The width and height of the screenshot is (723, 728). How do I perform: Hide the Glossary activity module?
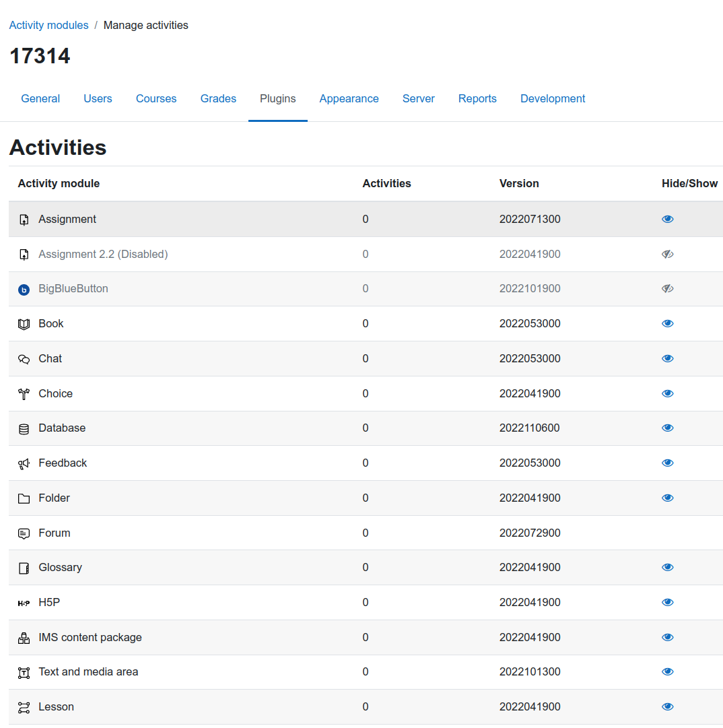[x=667, y=567]
